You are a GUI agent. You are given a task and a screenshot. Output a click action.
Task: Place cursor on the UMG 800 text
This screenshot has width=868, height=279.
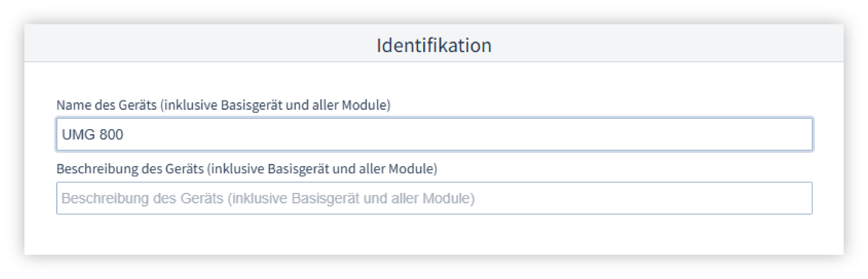coord(93,135)
